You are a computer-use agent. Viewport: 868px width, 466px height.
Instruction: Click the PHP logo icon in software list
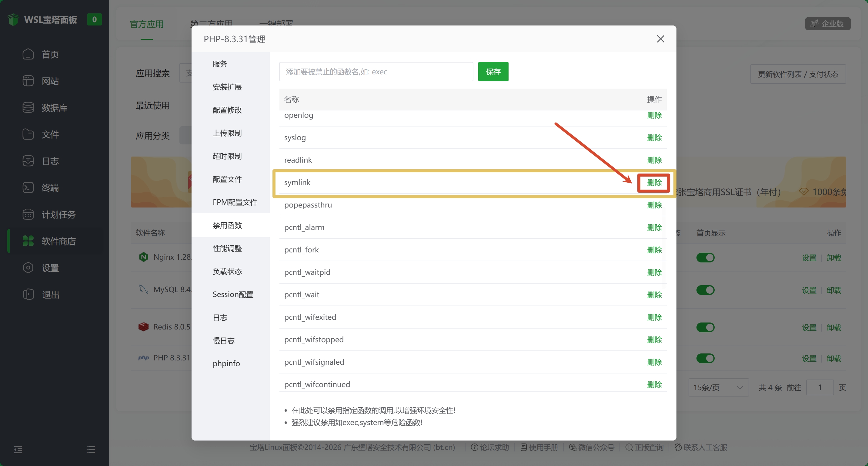pos(144,358)
